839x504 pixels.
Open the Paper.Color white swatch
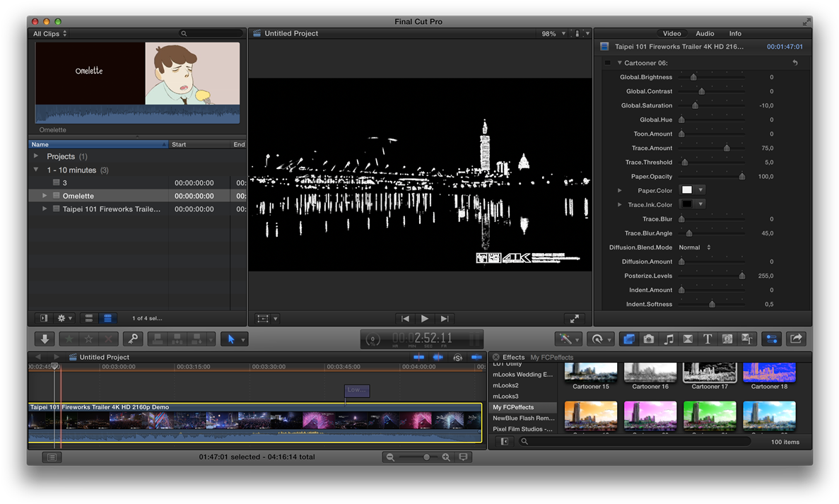pos(687,190)
